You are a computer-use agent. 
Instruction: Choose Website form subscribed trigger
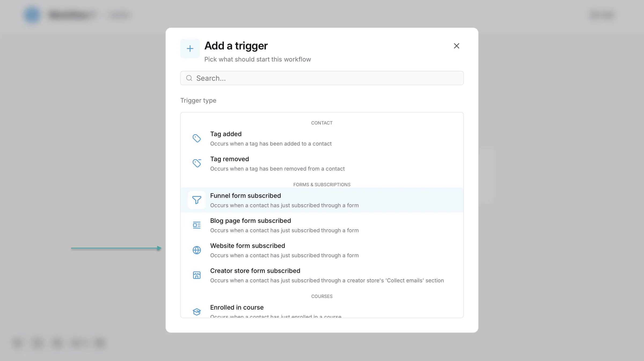(x=322, y=250)
